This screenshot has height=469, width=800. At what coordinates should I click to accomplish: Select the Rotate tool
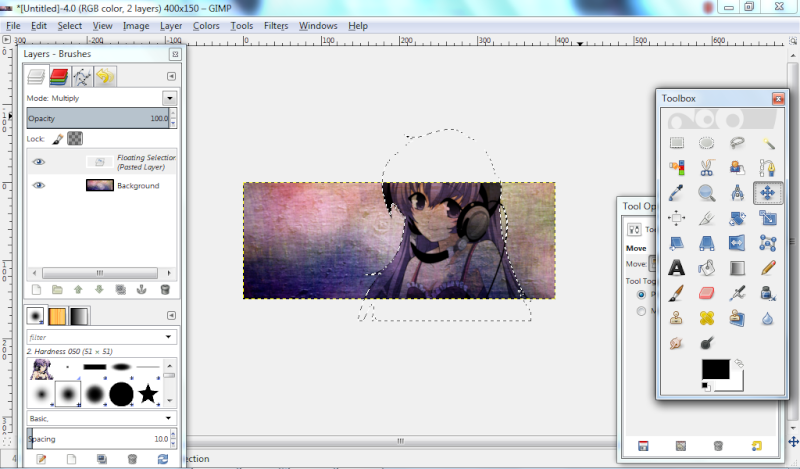(737, 218)
